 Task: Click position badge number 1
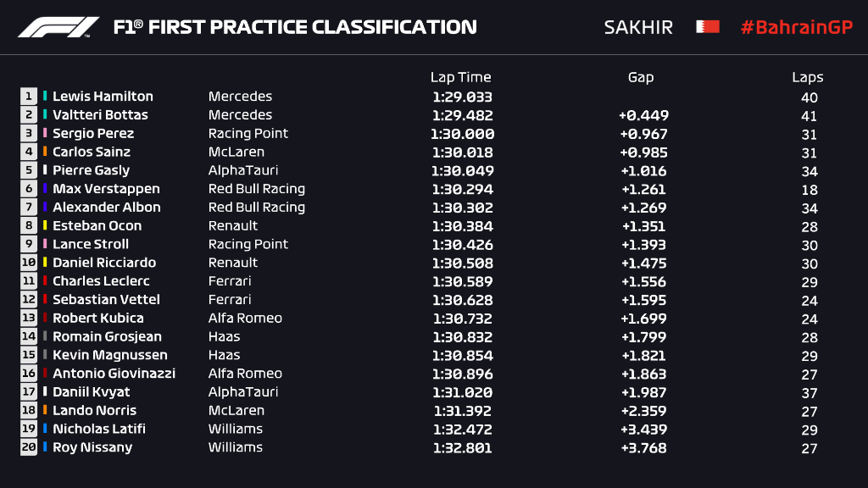click(29, 97)
